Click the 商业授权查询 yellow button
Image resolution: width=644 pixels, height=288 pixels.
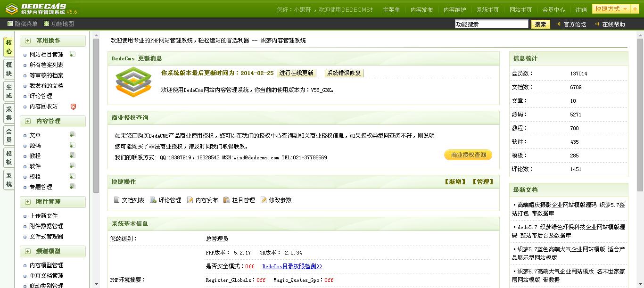(x=468, y=155)
